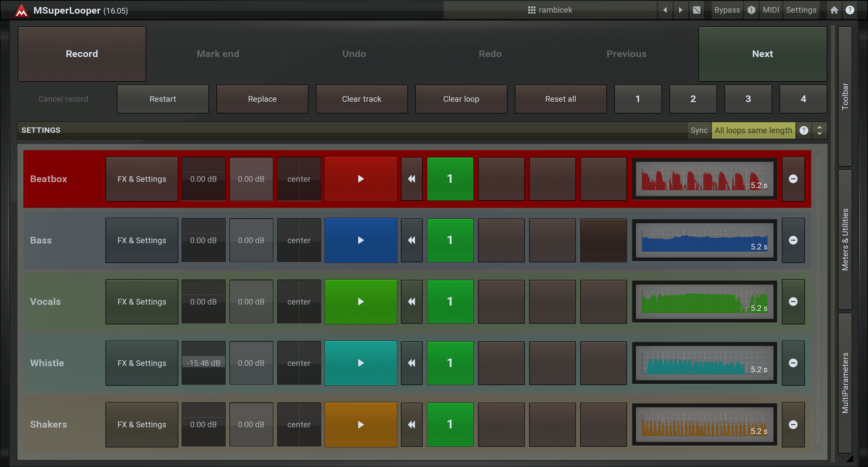
Task: Click the Beatbox waveform display
Action: pyautogui.click(x=704, y=179)
